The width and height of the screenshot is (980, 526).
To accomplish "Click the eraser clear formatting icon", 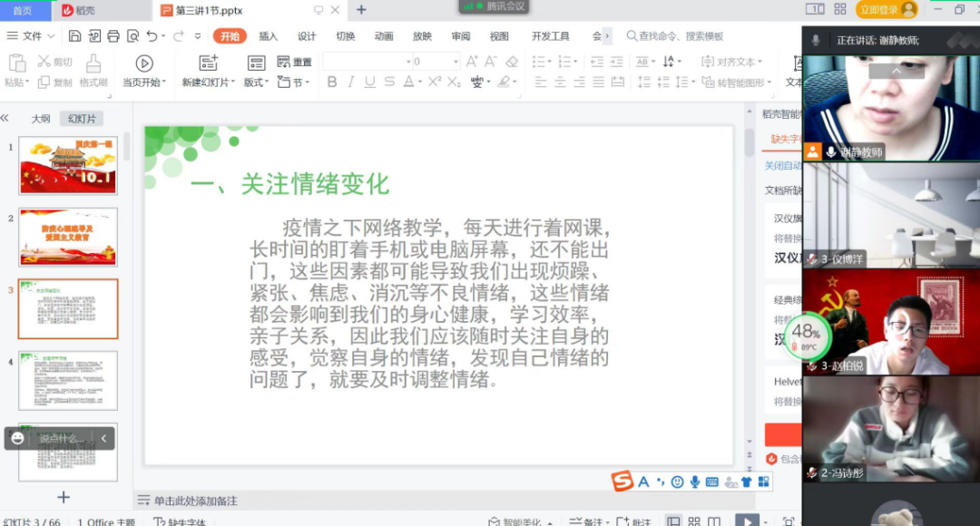I will point(512,62).
